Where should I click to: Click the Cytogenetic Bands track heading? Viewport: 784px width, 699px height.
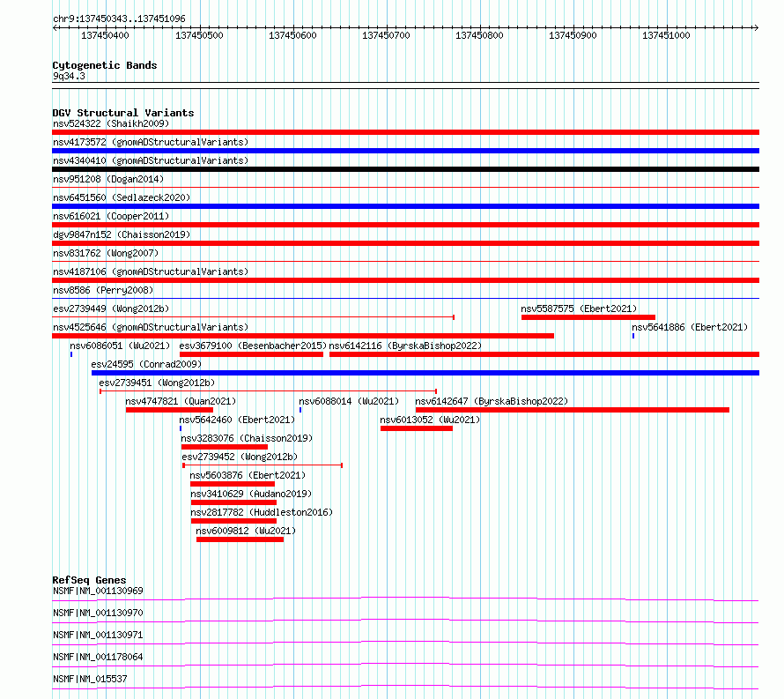pos(105,65)
